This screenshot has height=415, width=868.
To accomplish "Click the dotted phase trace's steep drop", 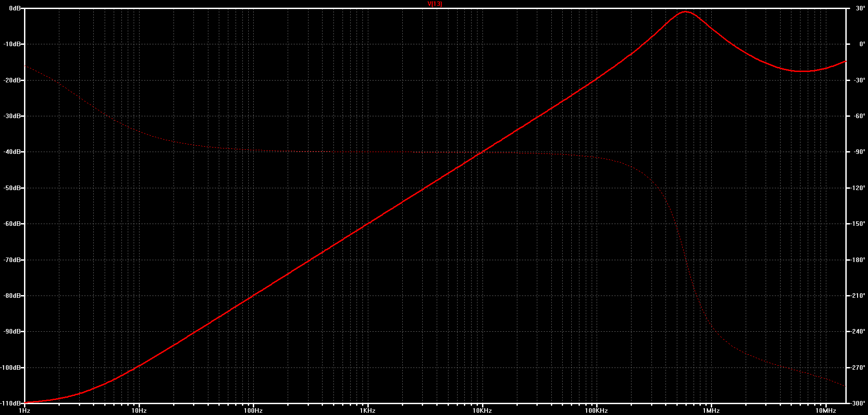I will 685,260.
